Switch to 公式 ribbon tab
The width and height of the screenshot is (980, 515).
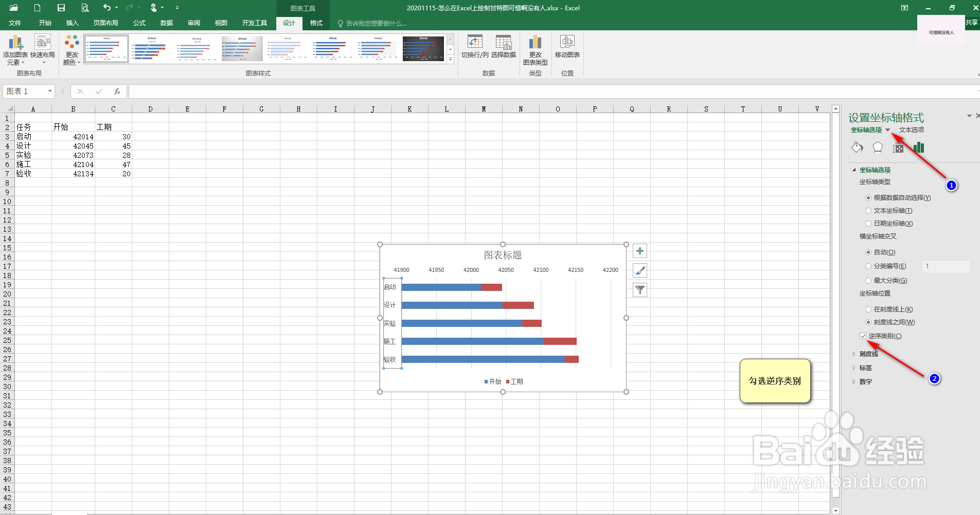click(x=139, y=23)
